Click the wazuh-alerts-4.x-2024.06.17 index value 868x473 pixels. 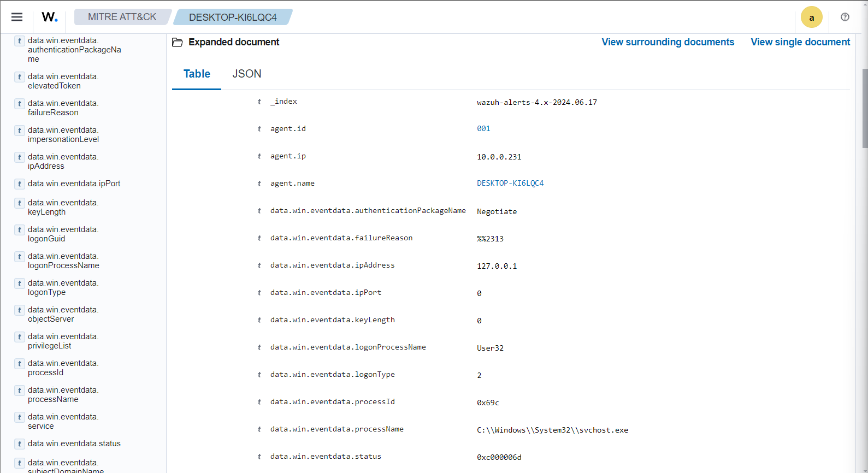click(x=537, y=102)
